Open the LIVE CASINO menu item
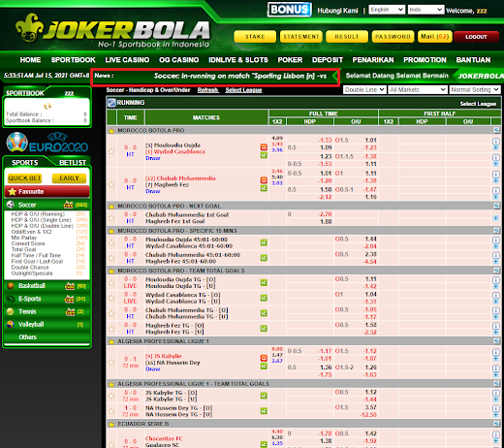 click(127, 60)
